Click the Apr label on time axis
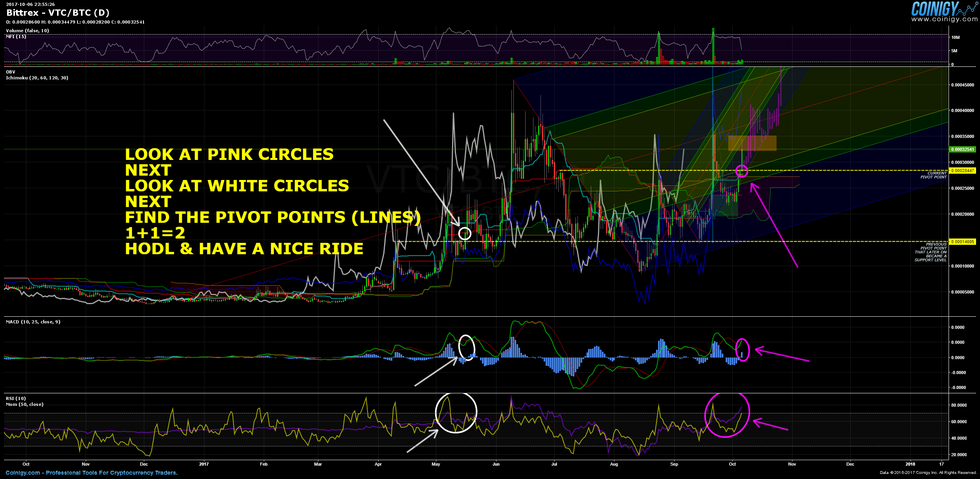Viewport: 980px width, 479px height. click(x=378, y=464)
